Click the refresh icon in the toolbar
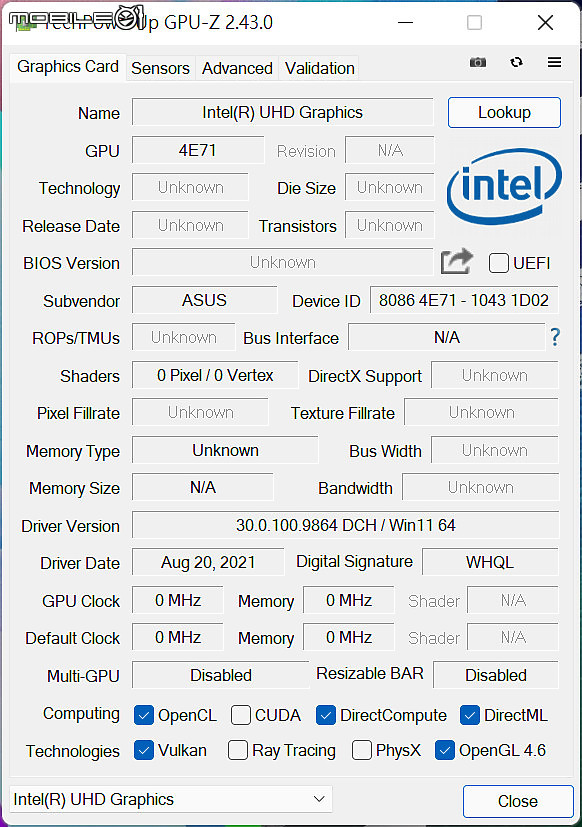582x827 pixels. coord(517,62)
